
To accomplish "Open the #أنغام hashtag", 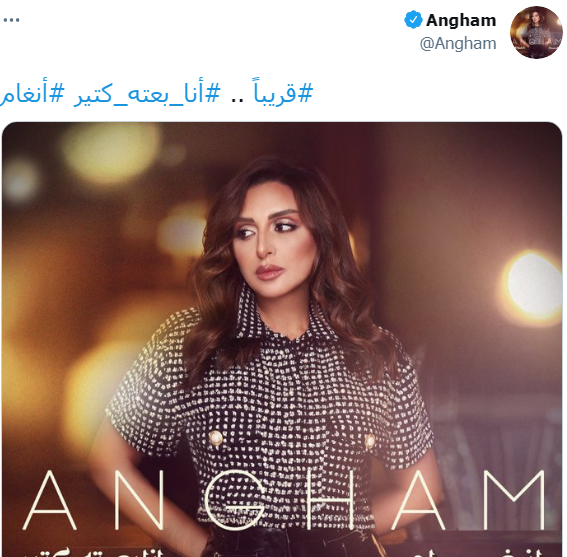I will [x=32, y=94].
